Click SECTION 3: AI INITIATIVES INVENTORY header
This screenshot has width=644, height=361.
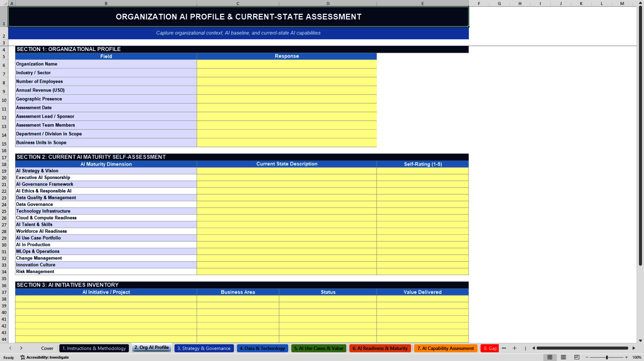coord(242,285)
